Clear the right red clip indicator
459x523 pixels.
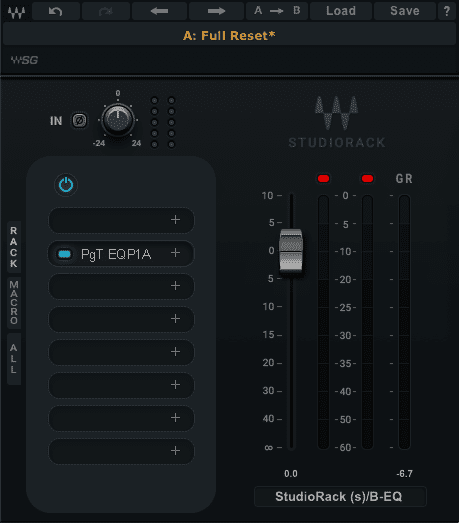click(367, 178)
